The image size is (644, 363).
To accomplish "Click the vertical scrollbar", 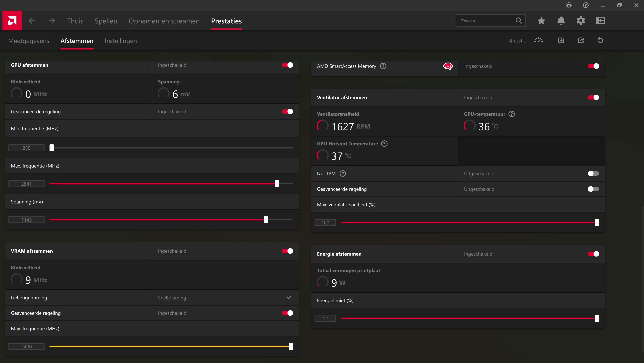I will coord(642,279).
